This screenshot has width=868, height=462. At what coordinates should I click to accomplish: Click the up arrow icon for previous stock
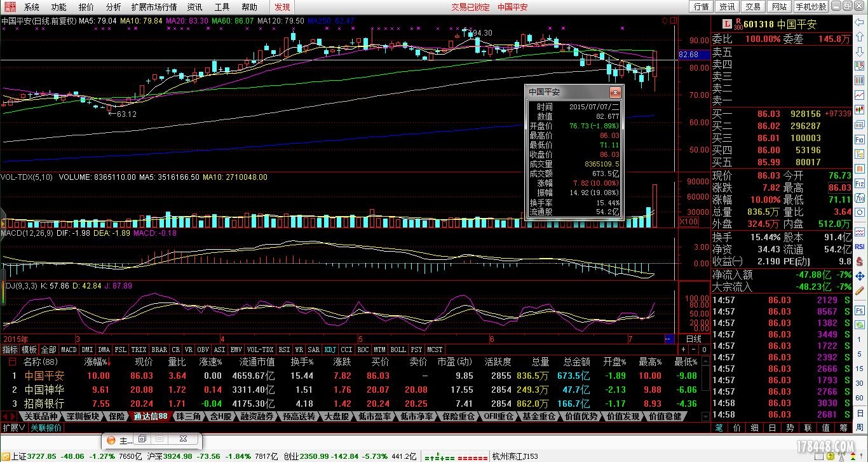[858, 36]
